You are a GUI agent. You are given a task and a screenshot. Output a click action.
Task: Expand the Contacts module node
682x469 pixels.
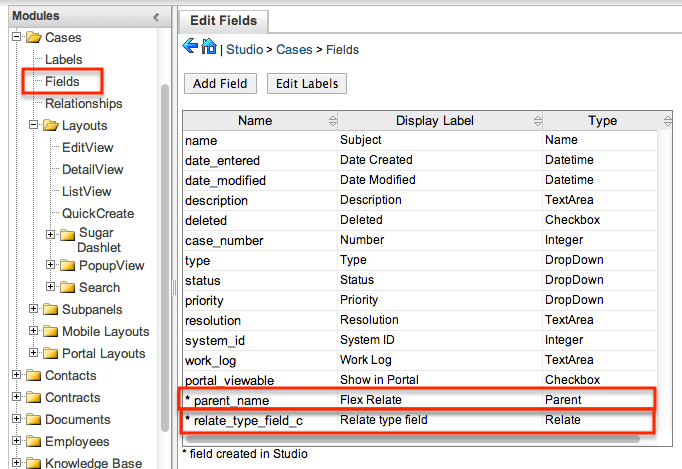16,375
